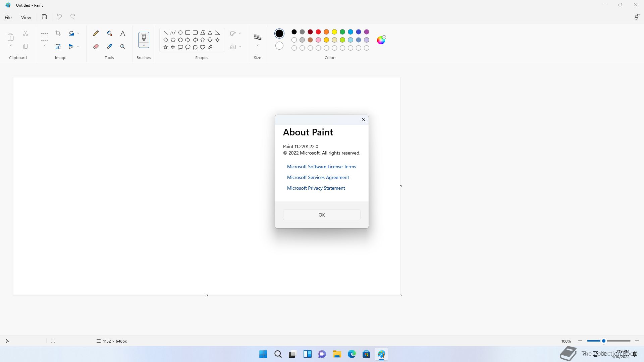The width and height of the screenshot is (644, 362).
Task: Open Microsoft Privacy Statement link
Action: [316, 188]
